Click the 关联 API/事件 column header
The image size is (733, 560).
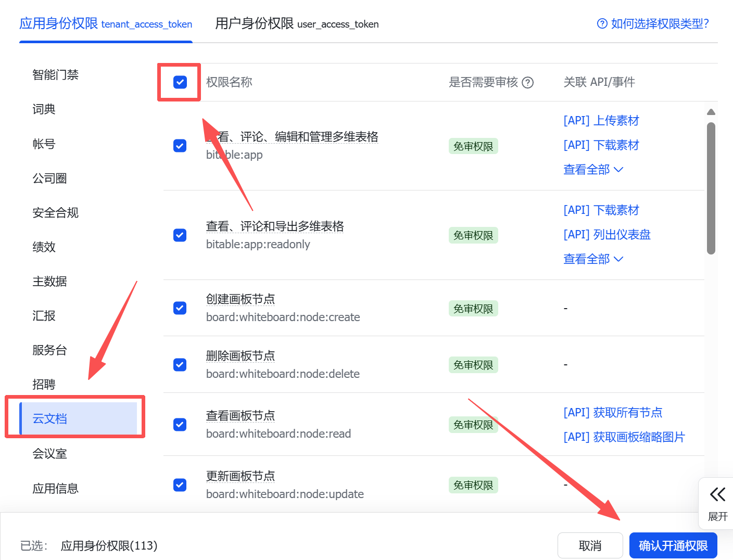(599, 82)
